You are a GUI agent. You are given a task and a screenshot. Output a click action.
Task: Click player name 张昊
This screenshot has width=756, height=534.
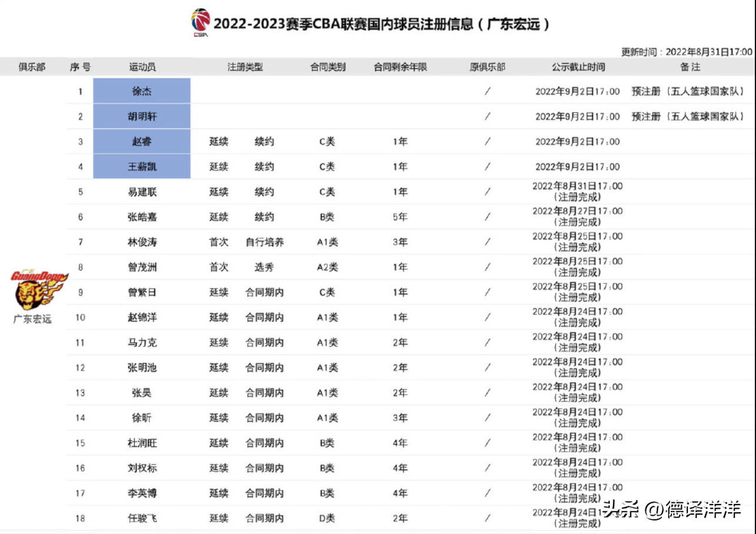tap(142, 393)
